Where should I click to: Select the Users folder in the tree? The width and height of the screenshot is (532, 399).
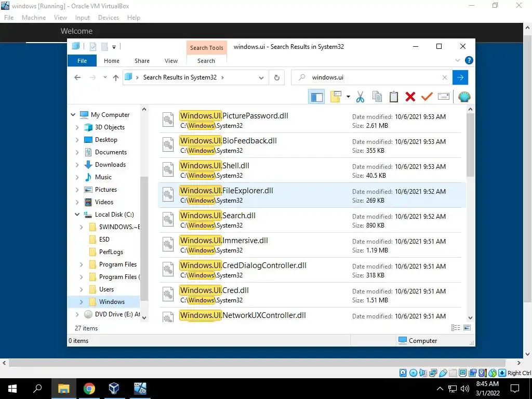[x=106, y=289]
